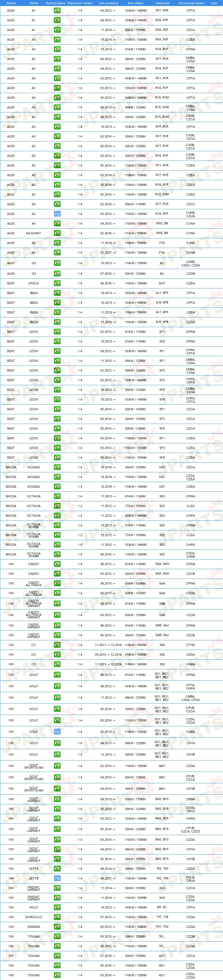The width and height of the screenshot is (223, 980).
Task: Click the Marka column header
Action: tap(11, 3)
